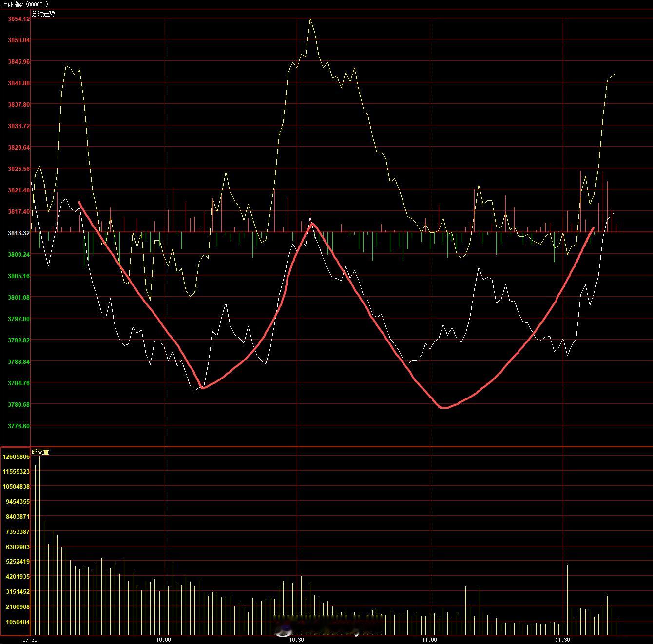The image size is (653, 644).
Task: Click the 3825.56 price axis label
Action: (19, 169)
